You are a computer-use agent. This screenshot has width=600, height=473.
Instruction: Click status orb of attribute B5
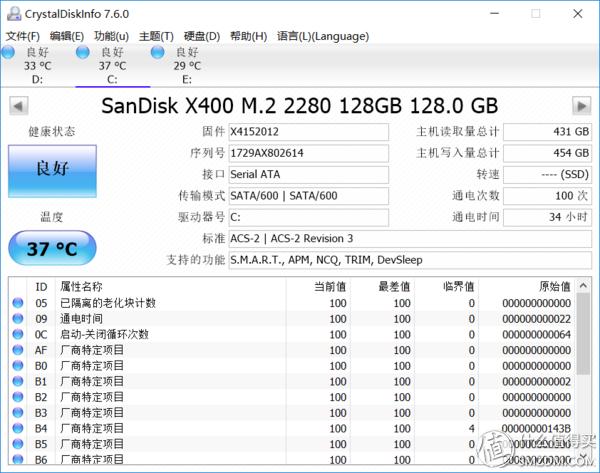point(18,444)
